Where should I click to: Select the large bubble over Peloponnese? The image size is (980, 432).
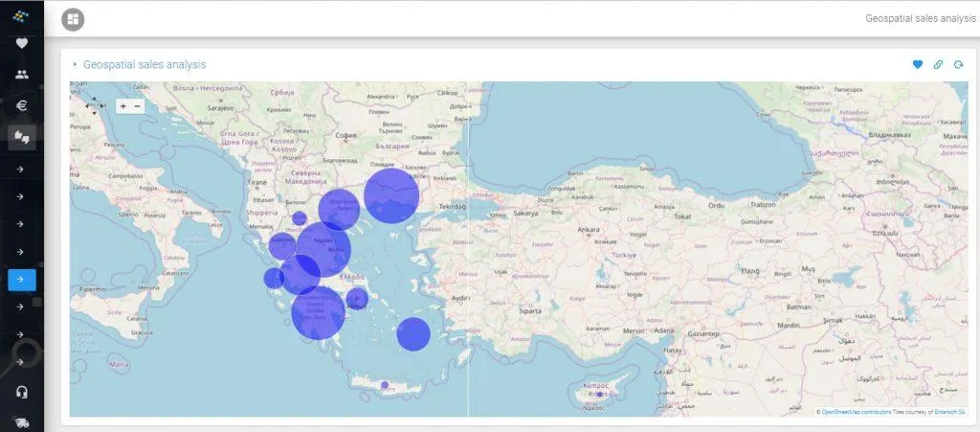tap(318, 312)
